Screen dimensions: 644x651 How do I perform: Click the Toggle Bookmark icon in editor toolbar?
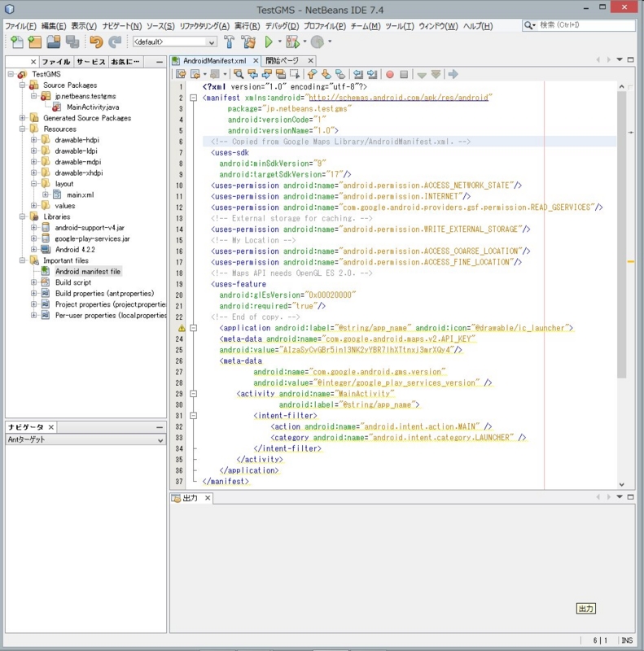[340, 74]
